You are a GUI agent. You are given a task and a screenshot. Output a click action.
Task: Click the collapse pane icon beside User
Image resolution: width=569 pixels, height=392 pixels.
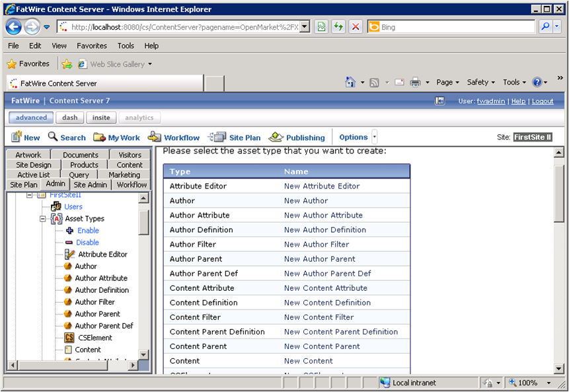coord(440,101)
